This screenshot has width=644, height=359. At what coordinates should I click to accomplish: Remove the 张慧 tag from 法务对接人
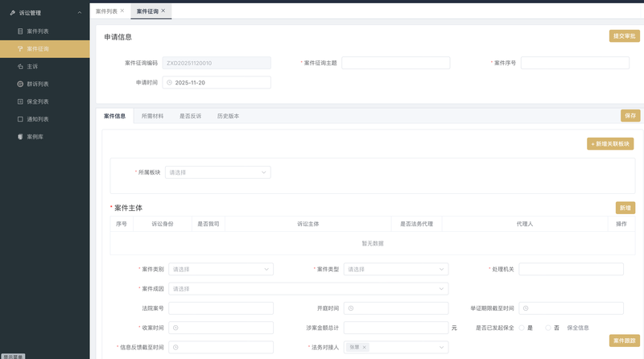(365, 348)
